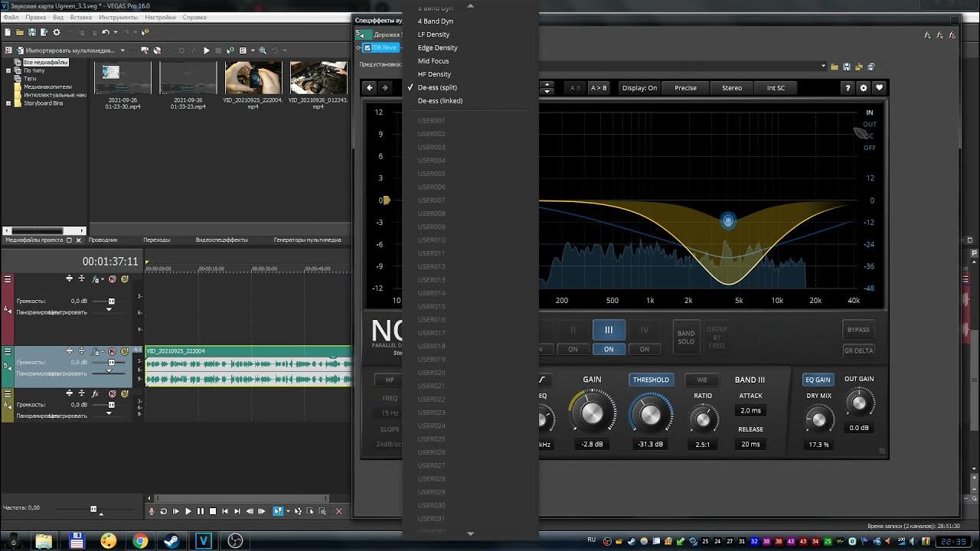Open project using the folder icon
This screenshot has height=551, width=980.
(20, 32)
